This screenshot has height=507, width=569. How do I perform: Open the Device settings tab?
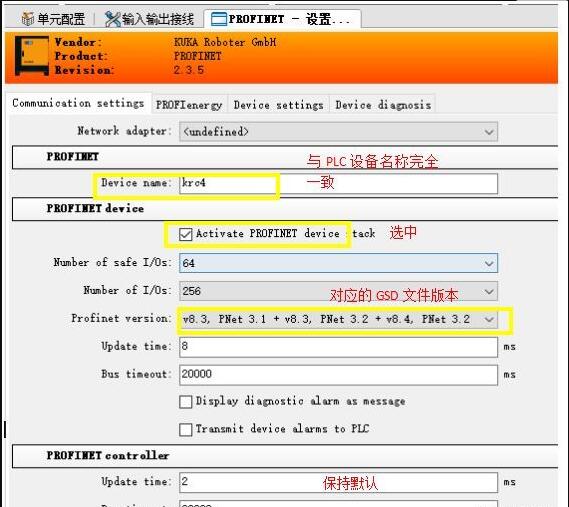point(278,105)
